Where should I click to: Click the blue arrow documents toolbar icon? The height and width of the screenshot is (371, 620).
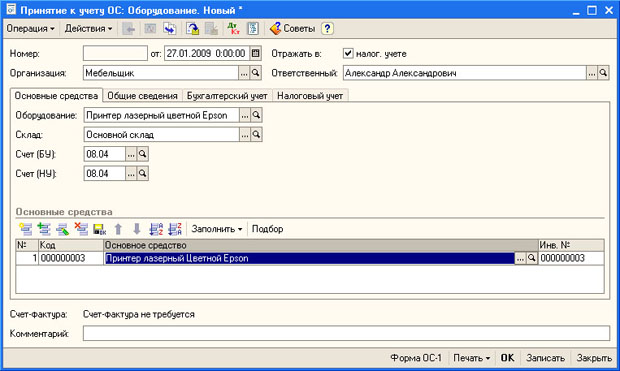pos(170,28)
